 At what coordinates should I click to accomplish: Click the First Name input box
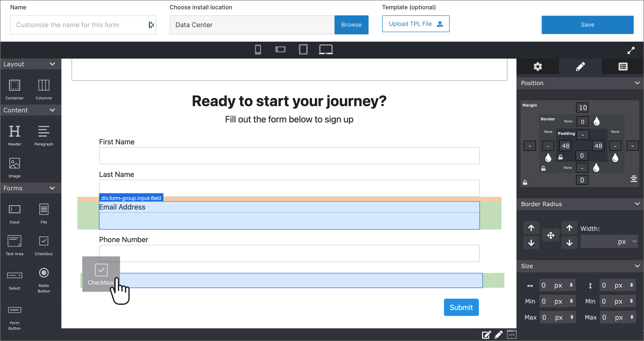point(289,155)
